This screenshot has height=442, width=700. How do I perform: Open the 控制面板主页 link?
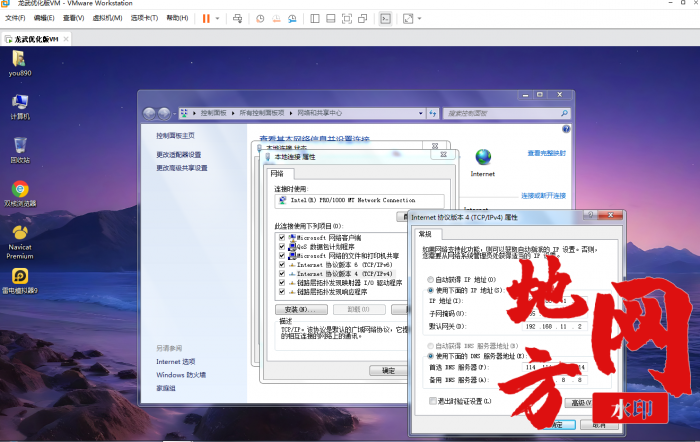pos(175,135)
